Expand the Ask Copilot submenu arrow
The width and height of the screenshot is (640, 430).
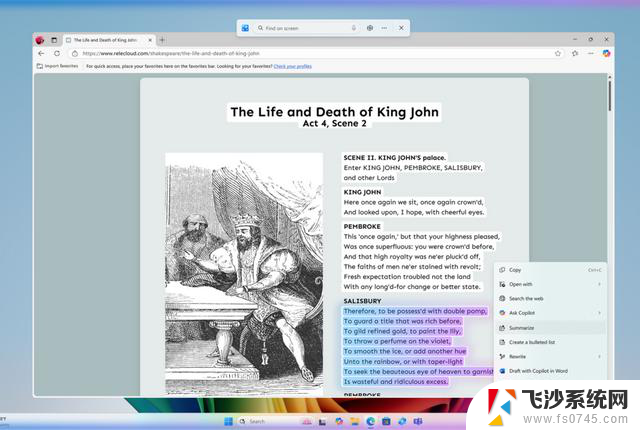(599, 313)
